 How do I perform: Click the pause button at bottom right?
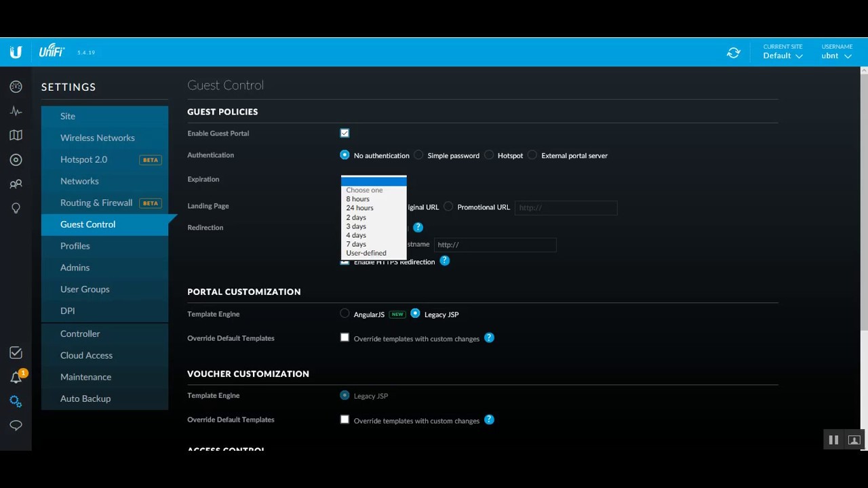(833, 440)
